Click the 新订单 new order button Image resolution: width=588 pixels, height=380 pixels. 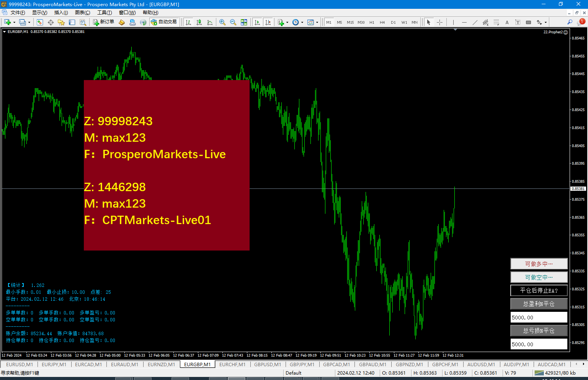click(104, 22)
